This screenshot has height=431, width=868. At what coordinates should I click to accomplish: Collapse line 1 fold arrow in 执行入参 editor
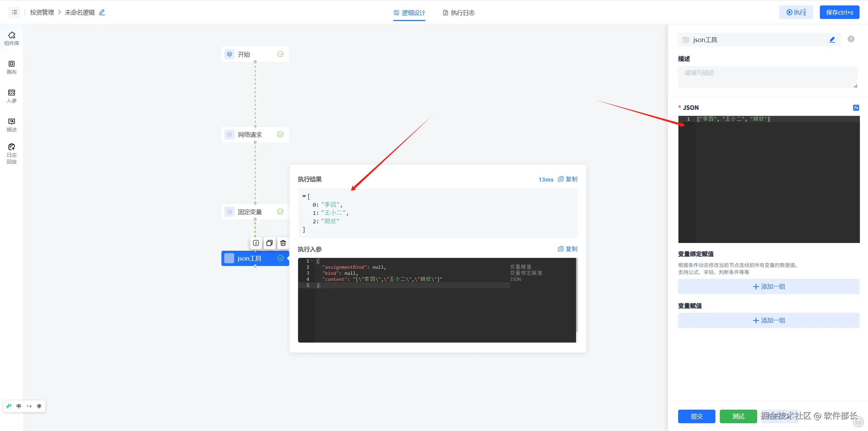tap(312, 261)
